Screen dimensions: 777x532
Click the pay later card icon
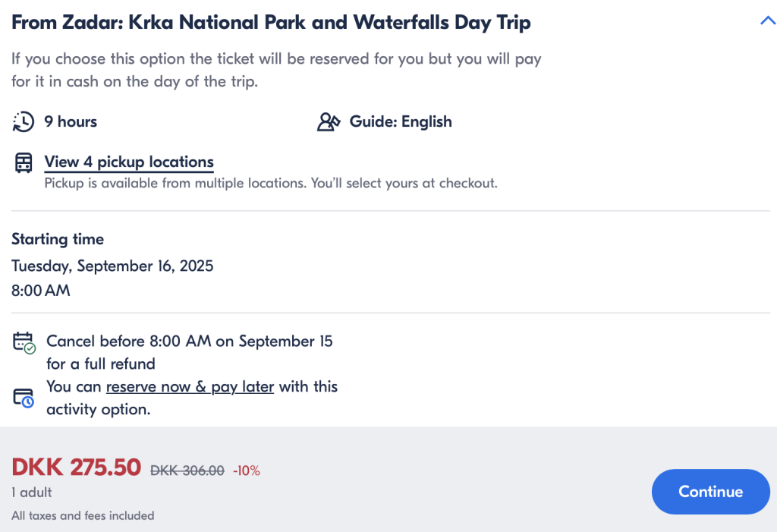[x=24, y=398]
